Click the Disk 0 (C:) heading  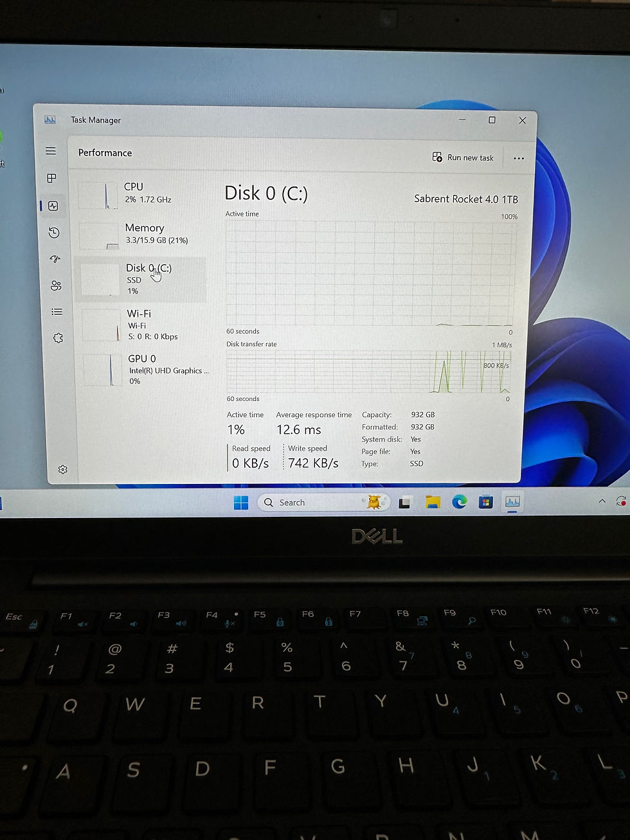click(x=266, y=193)
